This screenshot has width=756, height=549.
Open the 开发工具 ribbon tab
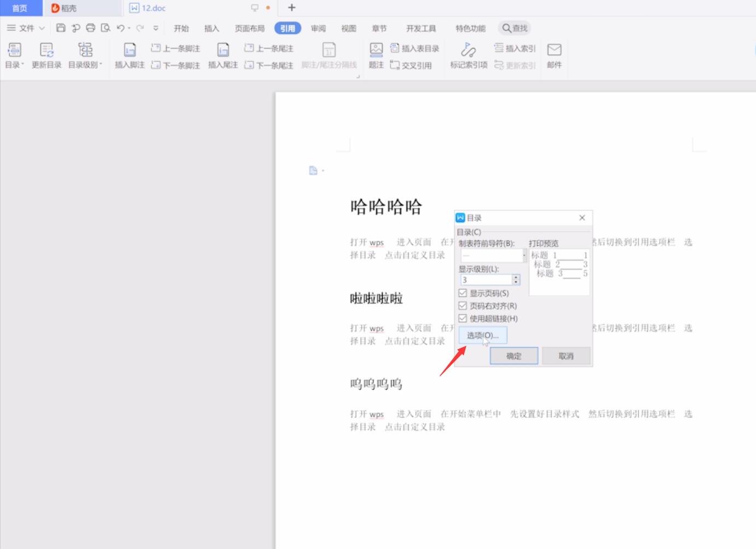click(x=421, y=28)
